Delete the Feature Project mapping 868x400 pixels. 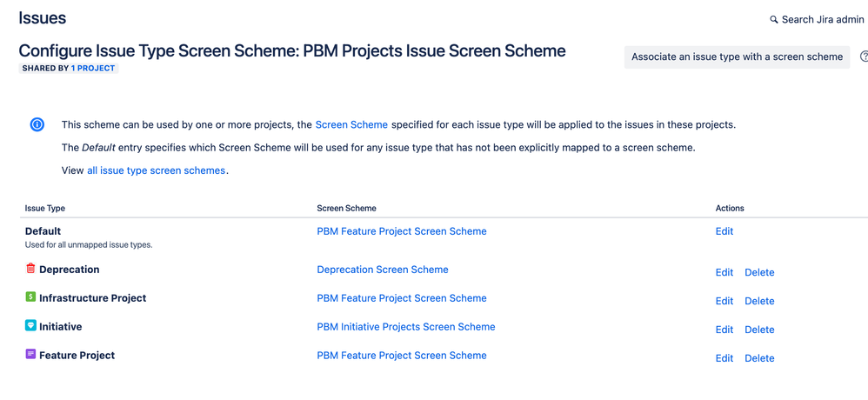759,358
